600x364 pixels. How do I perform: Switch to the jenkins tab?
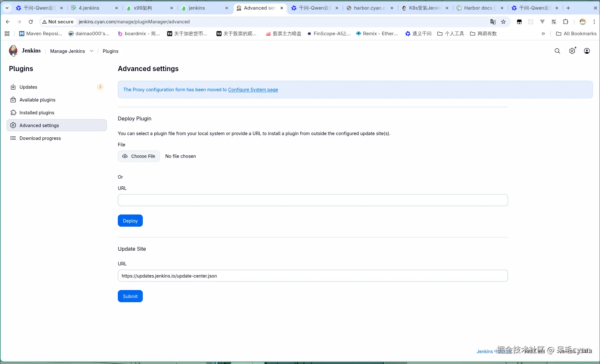tap(204, 8)
